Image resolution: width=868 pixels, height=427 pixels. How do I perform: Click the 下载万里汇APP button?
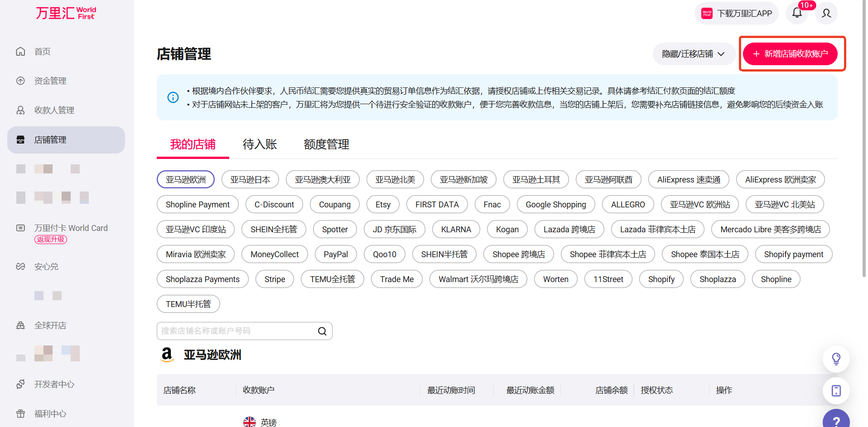click(736, 13)
